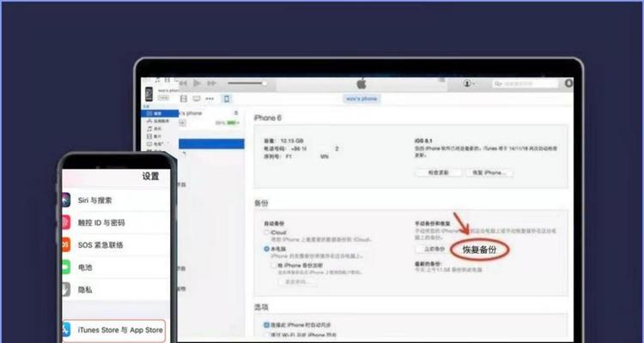Open the account icon menu in iTunes
Screen dimensions: 644x343
coord(469,83)
